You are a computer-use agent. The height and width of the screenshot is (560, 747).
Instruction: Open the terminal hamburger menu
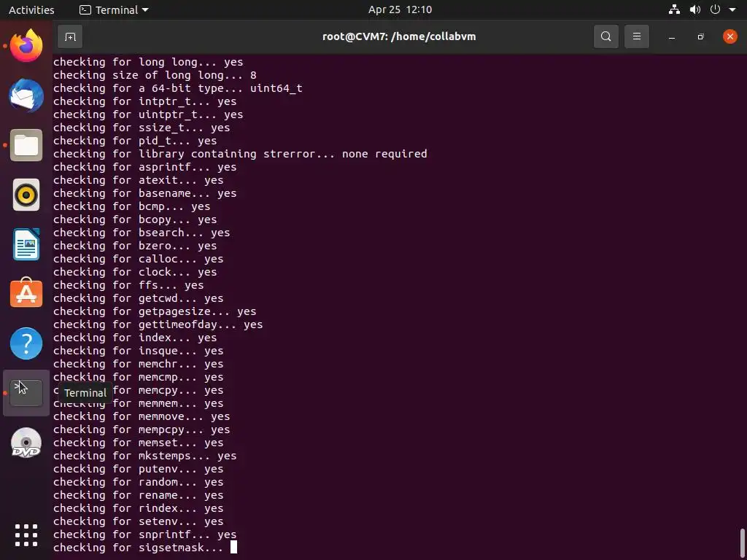tap(636, 36)
